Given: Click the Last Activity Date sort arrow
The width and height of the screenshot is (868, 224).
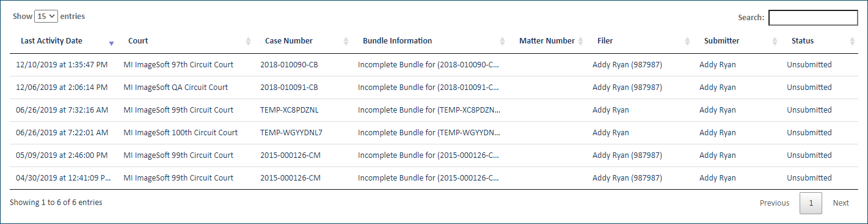Looking at the screenshot, I should pyautogui.click(x=111, y=43).
